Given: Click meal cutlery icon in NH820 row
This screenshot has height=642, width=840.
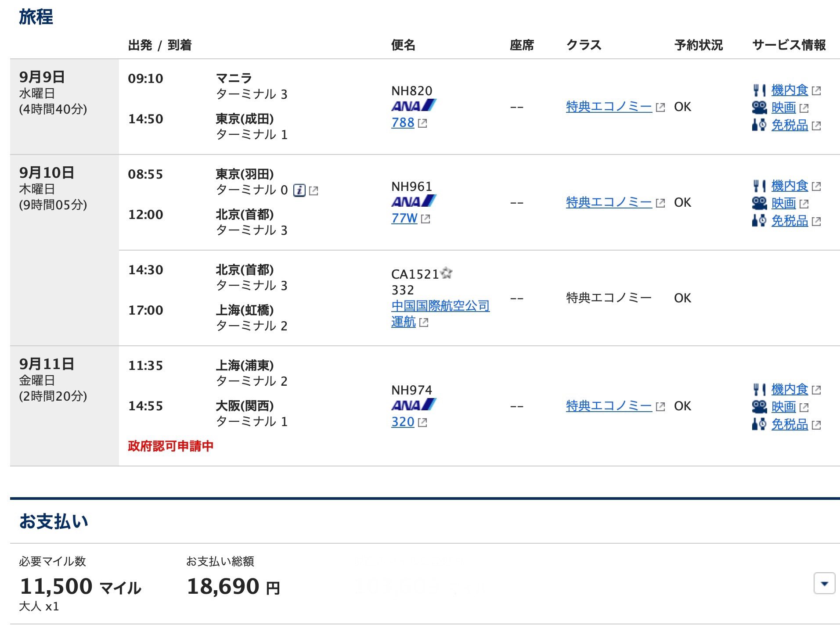Looking at the screenshot, I should [760, 90].
